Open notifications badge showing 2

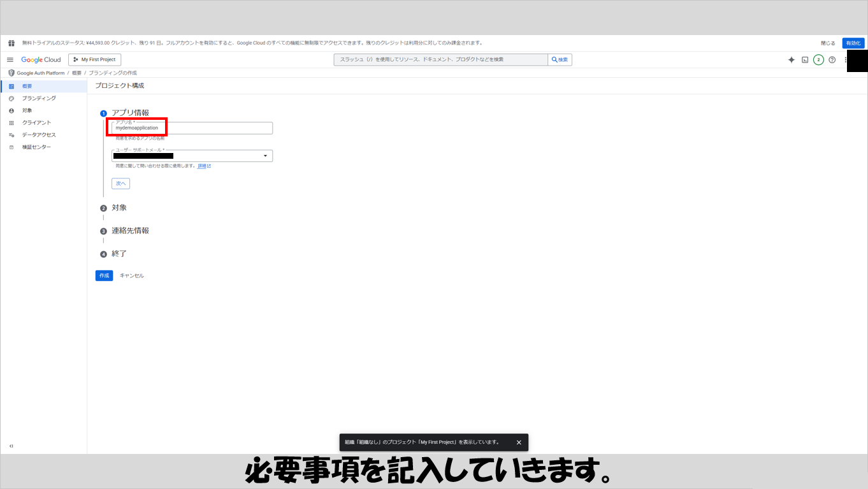pos(818,60)
